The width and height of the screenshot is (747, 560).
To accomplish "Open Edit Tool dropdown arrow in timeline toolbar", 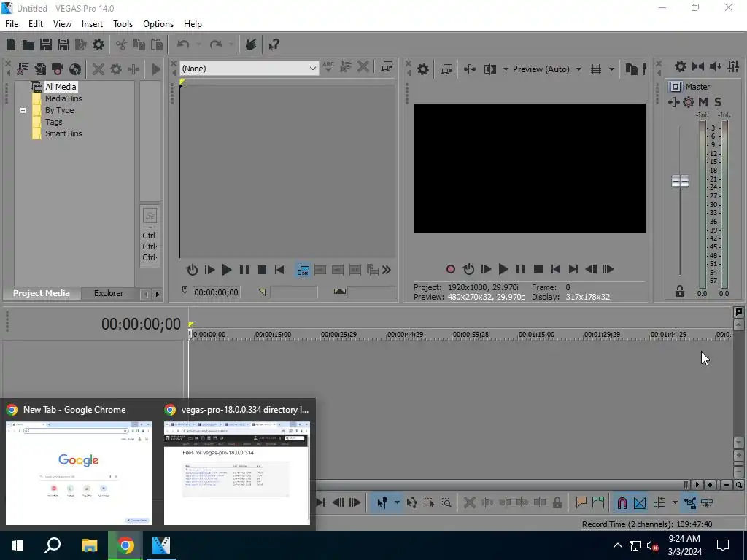I will (x=397, y=503).
